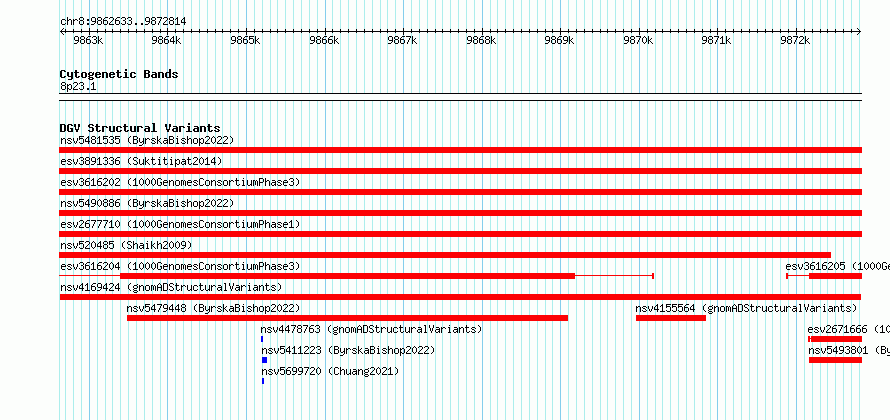Select red bar under esv3616205
Viewport: 890px width, 420px height.
[x=836, y=276]
